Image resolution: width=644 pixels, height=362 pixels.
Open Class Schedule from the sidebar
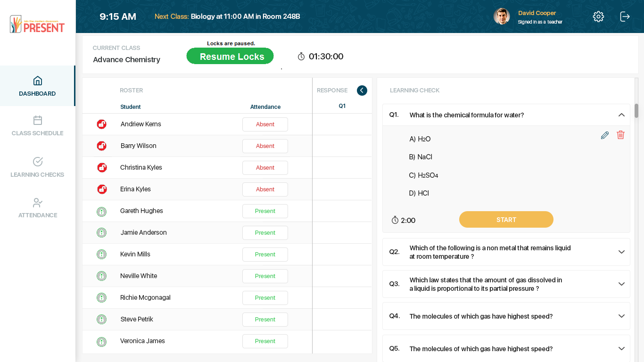37,126
